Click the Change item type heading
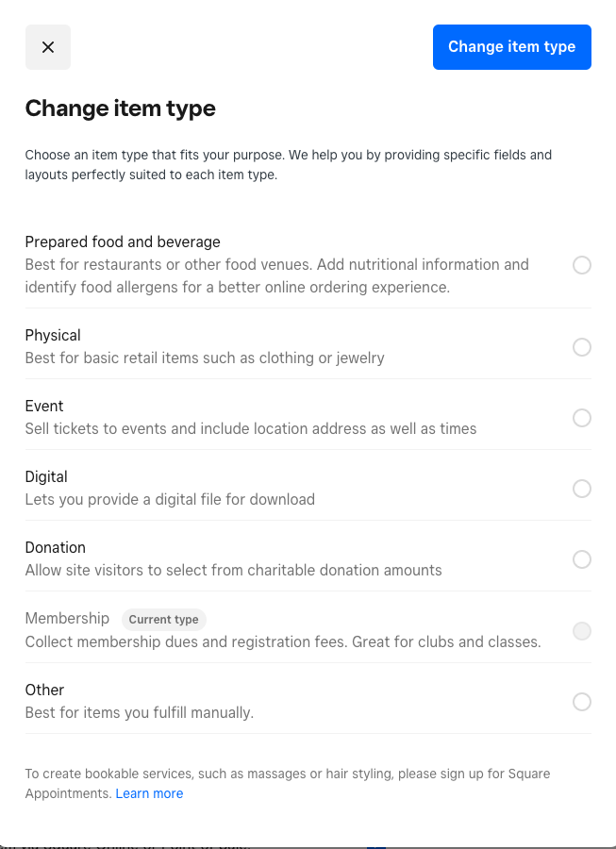The image size is (616, 849). pos(120,108)
